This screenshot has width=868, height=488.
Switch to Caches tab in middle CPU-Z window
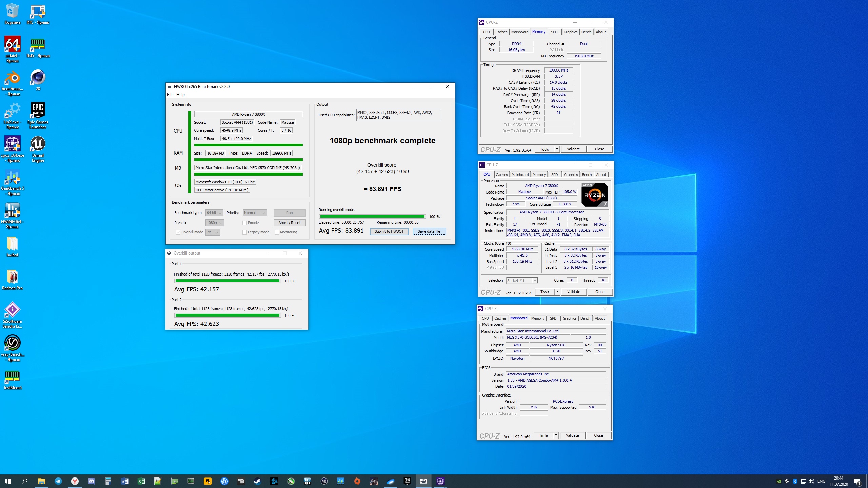501,175
